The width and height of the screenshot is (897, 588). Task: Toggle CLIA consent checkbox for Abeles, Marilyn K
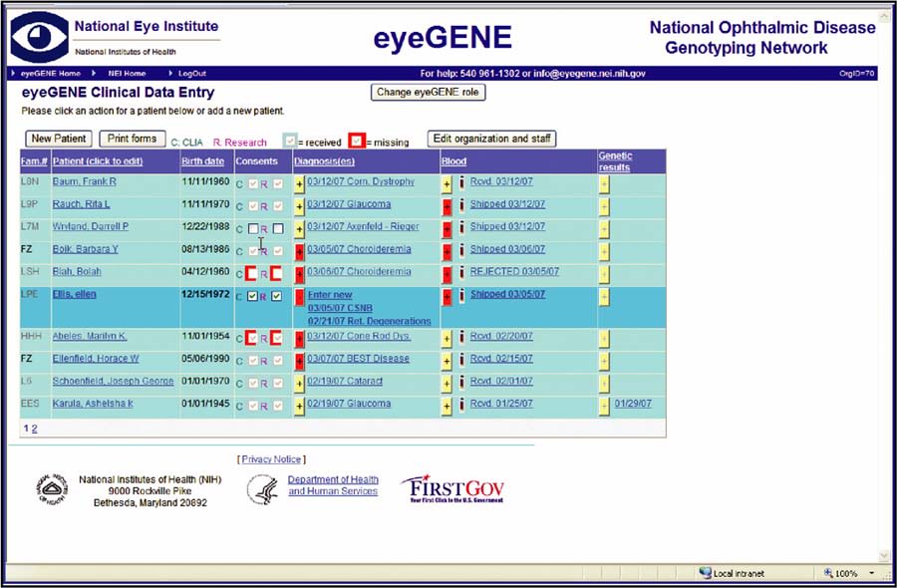(x=250, y=339)
